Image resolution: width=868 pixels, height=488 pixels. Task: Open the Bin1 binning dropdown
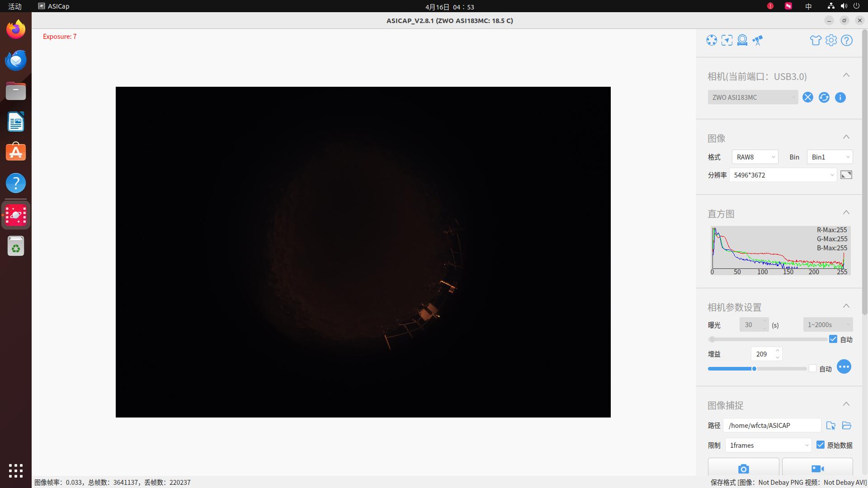pyautogui.click(x=830, y=157)
